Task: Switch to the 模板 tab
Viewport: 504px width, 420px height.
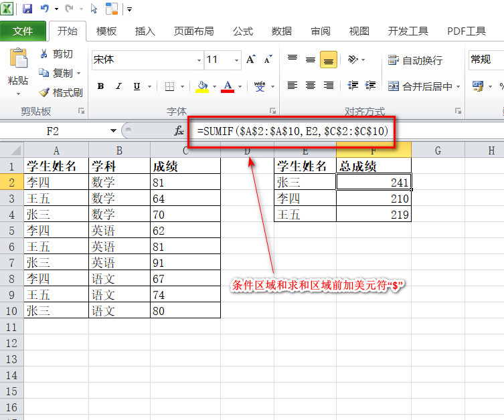Action: [106, 31]
